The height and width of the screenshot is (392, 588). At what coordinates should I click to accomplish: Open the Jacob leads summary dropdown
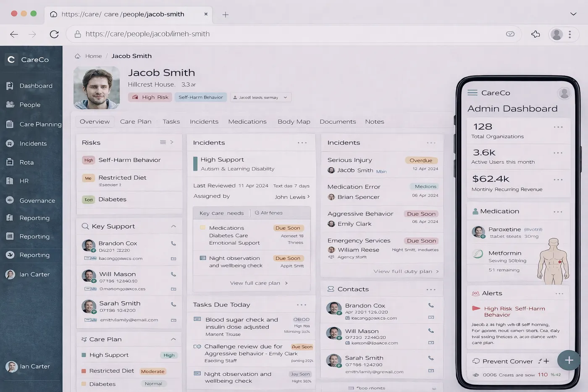point(260,97)
